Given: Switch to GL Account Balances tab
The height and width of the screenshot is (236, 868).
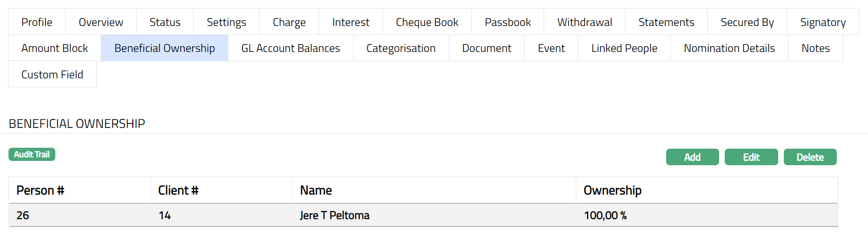Looking at the screenshot, I should pyautogui.click(x=290, y=48).
